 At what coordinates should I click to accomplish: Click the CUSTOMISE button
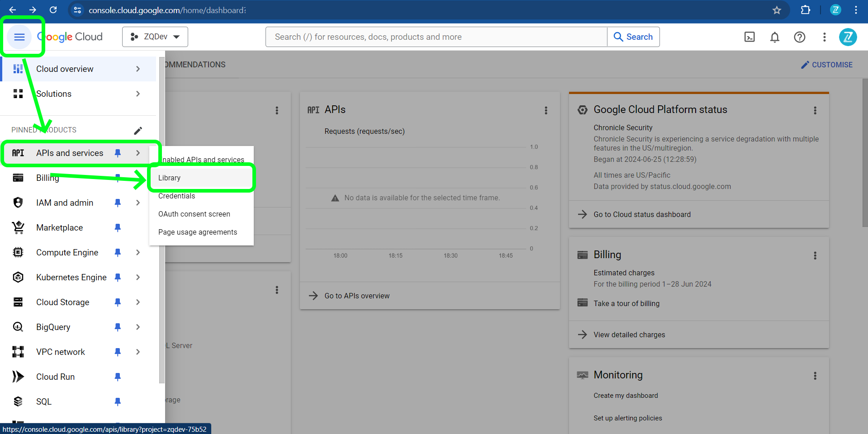point(826,65)
